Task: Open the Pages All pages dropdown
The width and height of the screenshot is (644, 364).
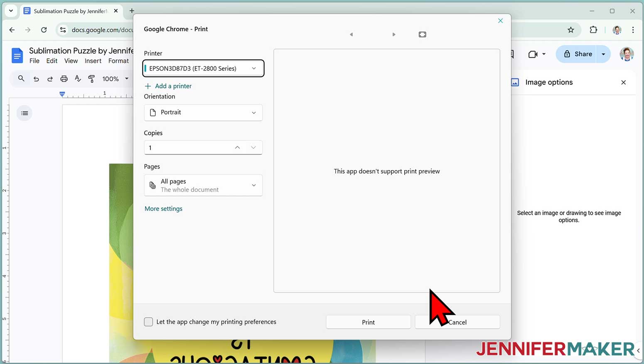Action: point(203,185)
